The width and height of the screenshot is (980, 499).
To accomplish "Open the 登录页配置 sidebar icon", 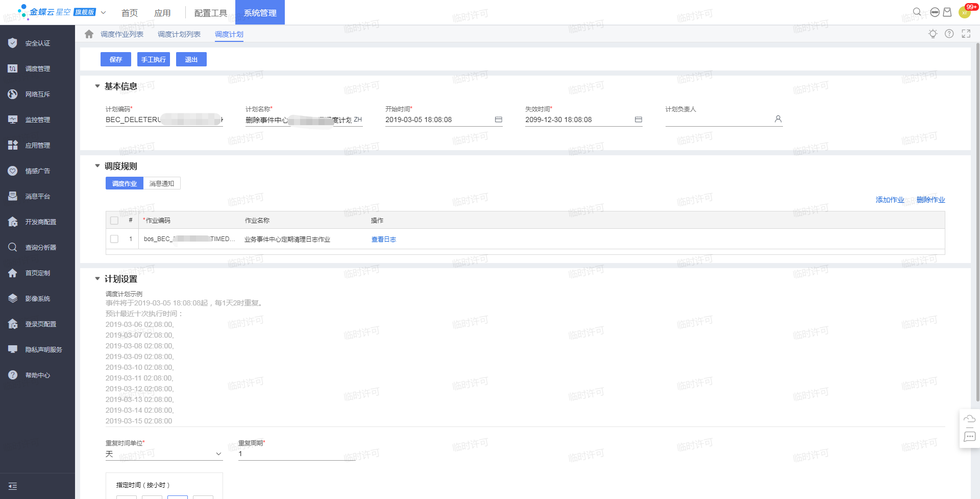I will [13, 324].
